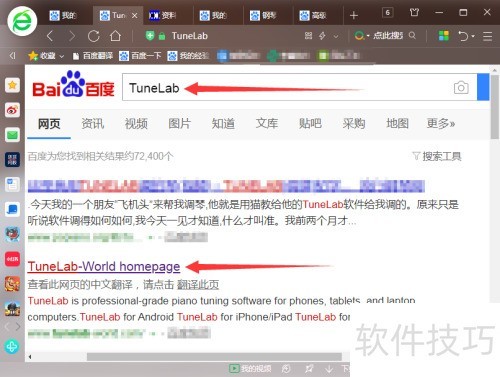
Task: Open 我的视频 in the status bar
Action: [250, 368]
